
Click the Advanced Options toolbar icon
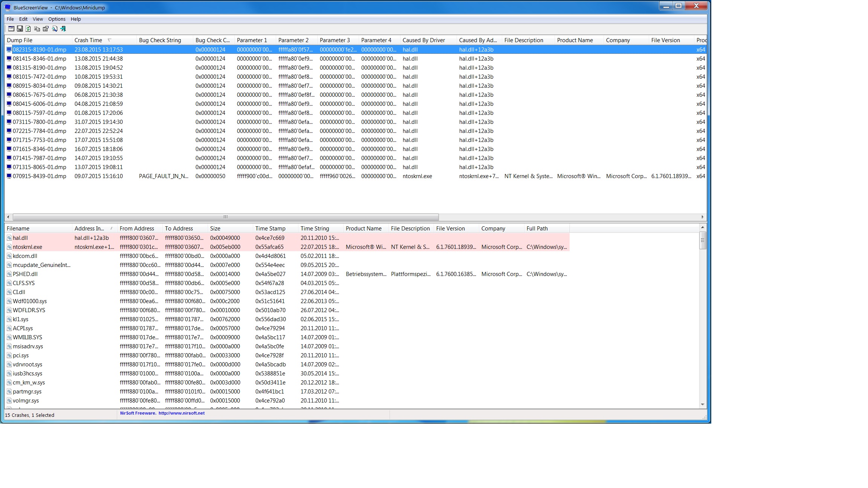point(11,29)
